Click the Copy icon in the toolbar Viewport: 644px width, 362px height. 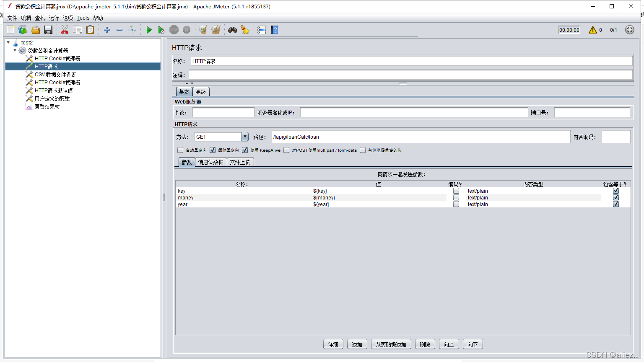tap(78, 30)
